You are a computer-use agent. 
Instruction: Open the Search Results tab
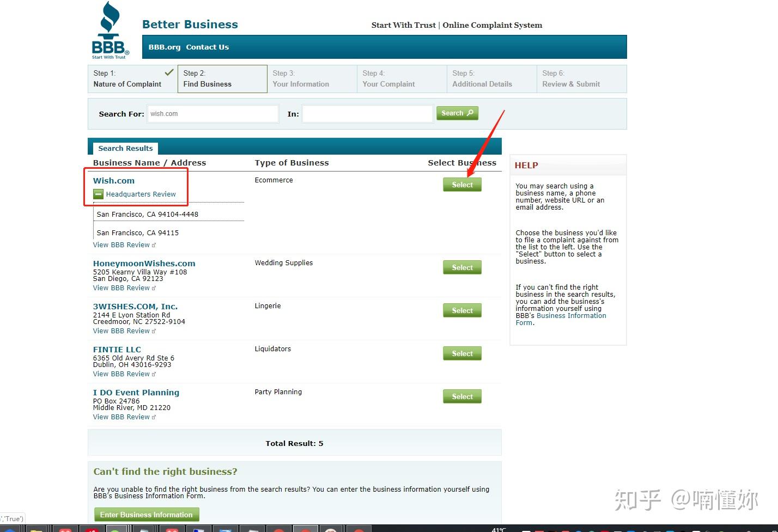125,148
